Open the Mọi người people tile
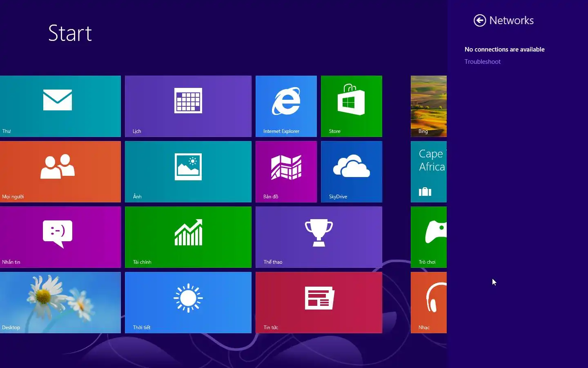Viewport: 588px width, 368px height. 60,172
